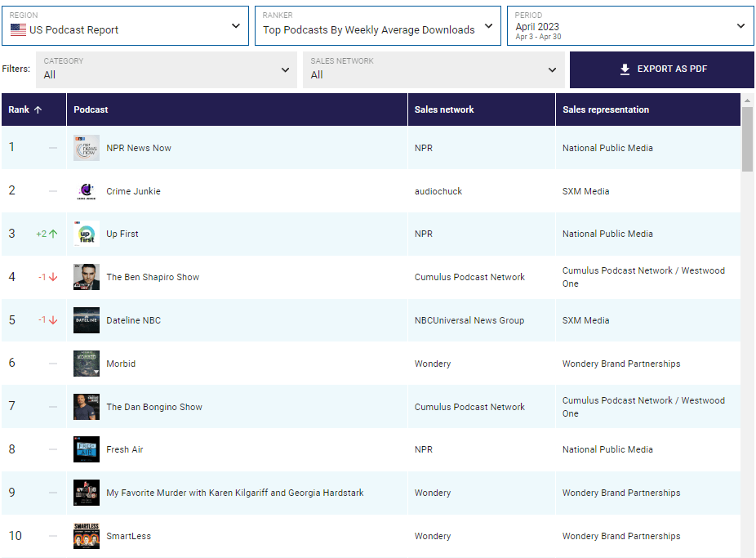This screenshot has width=756, height=558.
Task: Click the Dateline NBC podcast title
Action: (134, 320)
